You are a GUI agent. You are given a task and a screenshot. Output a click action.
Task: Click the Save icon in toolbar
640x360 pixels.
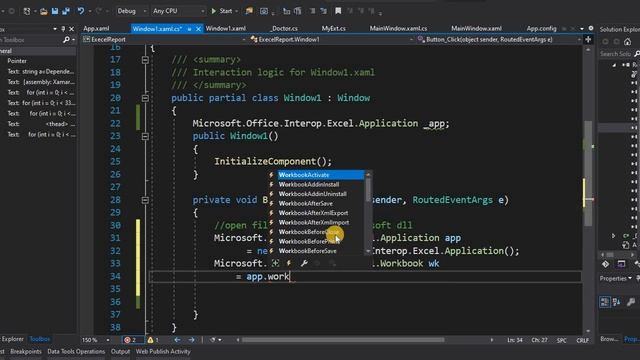tap(55, 11)
